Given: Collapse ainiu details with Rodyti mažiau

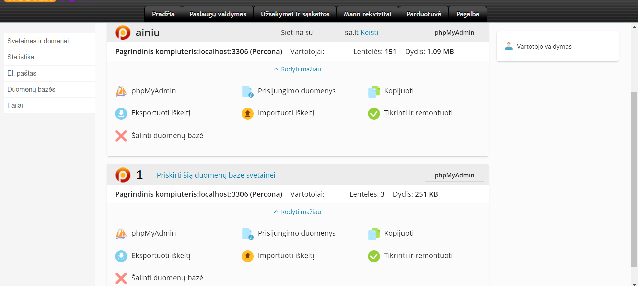Looking at the screenshot, I should (x=298, y=69).
